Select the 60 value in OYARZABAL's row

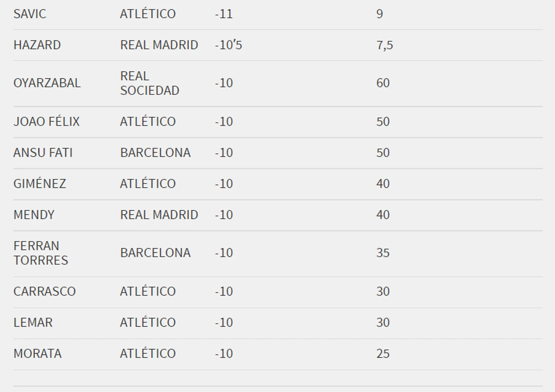click(383, 83)
